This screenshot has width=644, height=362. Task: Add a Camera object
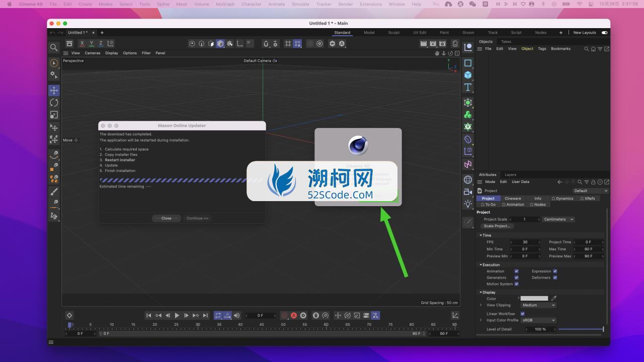pyautogui.click(x=468, y=192)
